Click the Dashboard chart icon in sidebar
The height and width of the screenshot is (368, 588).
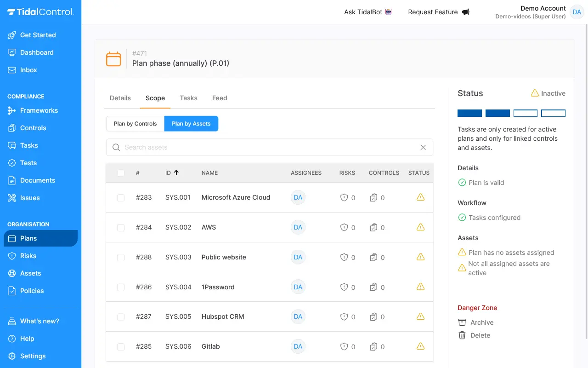pyautogui.click(x=12, y=52)
